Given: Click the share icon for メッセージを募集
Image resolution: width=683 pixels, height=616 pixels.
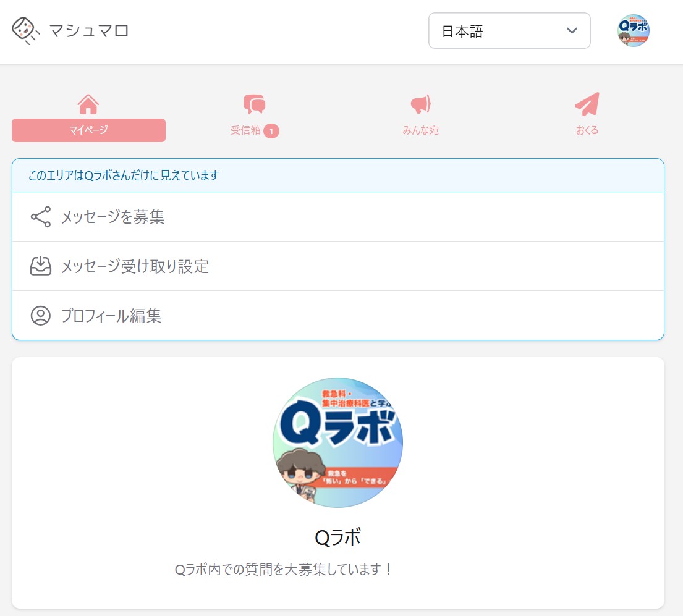Looking at the screenshot, I should (41, 217).
